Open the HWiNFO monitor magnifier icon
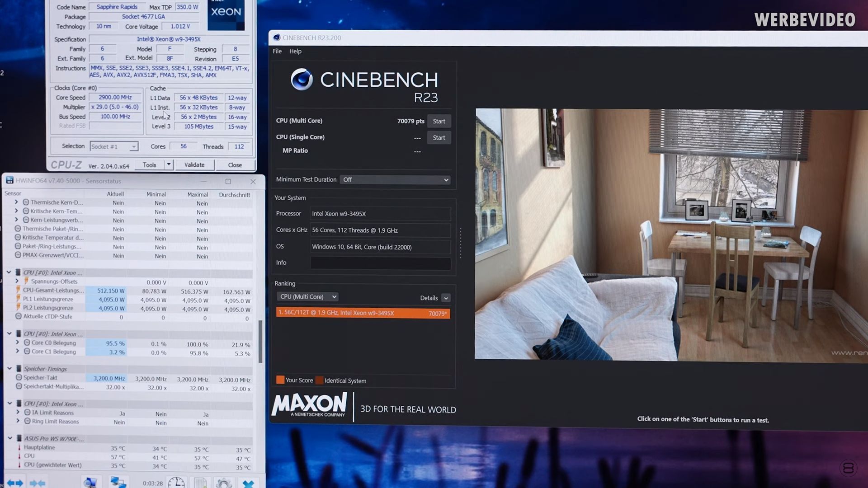 (90, 482)
